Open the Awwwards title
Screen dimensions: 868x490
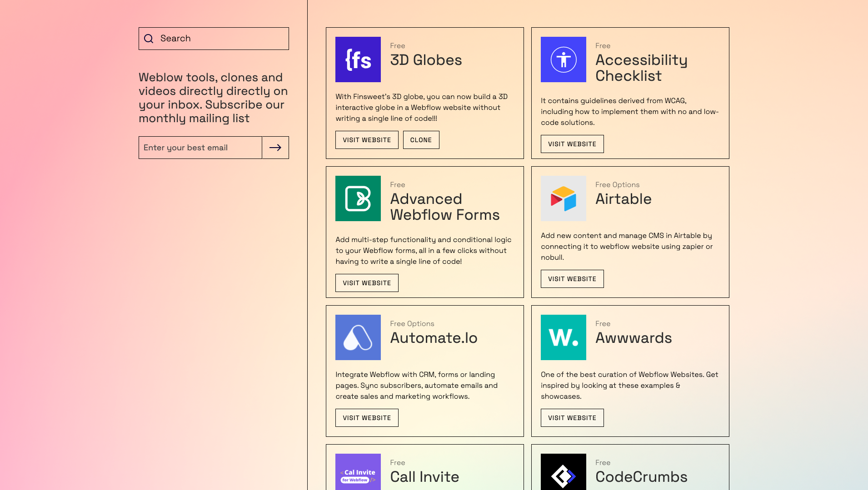point(634,338)
